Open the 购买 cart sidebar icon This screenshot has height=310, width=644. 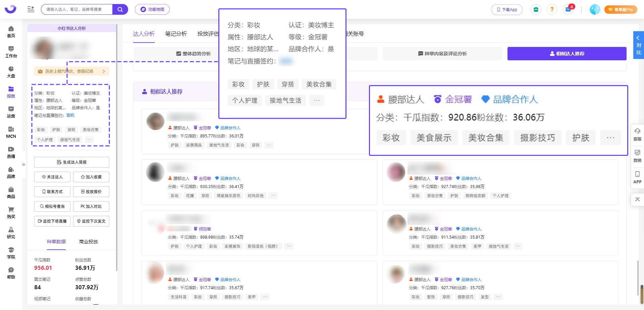coord(11,212)
